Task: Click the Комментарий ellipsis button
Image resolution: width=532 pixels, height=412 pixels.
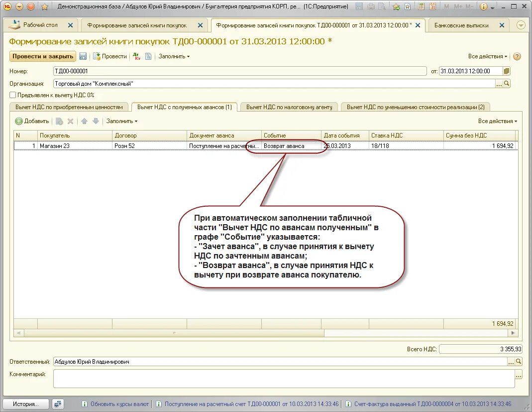Action: click(519, 376)
